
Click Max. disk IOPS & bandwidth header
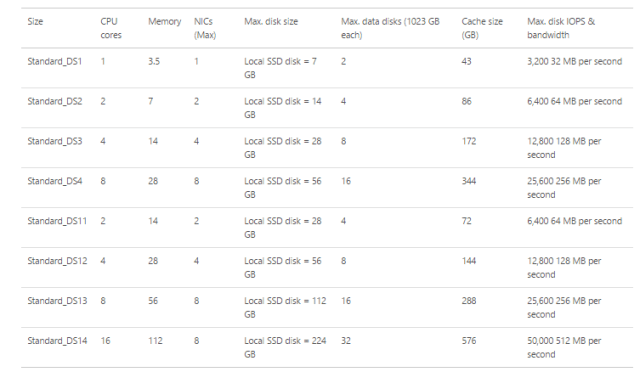click(x=561, y=28)
